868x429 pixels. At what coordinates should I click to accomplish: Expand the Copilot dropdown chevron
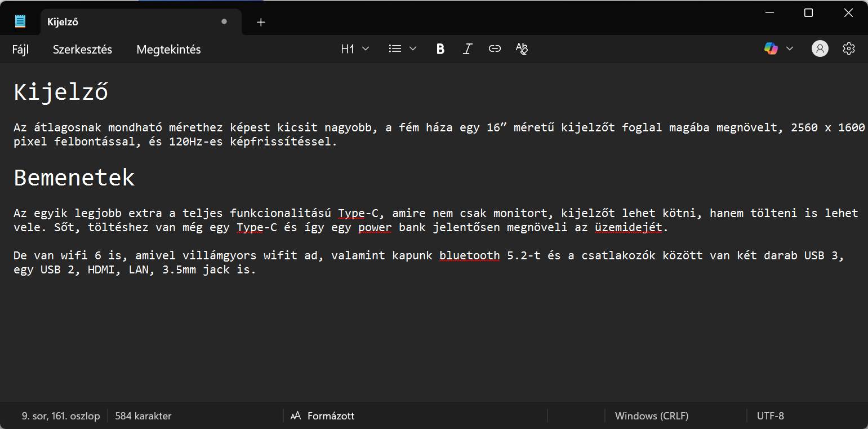tap(789, 49)
